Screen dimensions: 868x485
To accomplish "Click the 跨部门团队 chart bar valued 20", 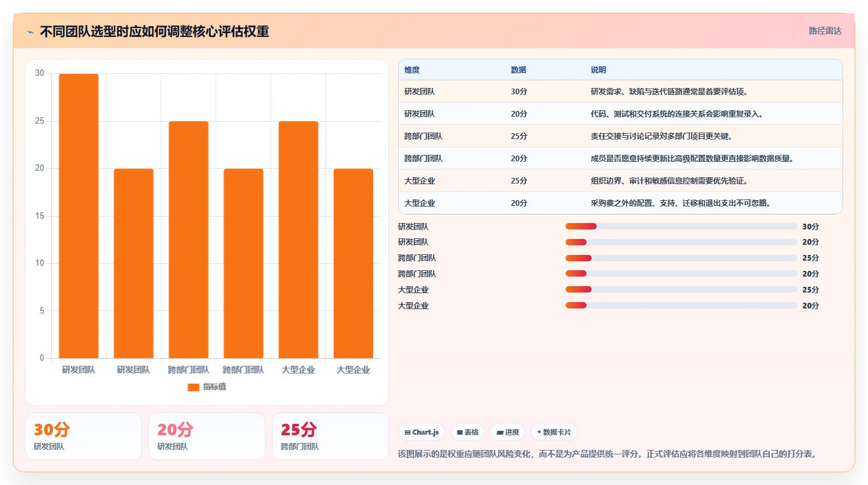I will tap(243, 263).
